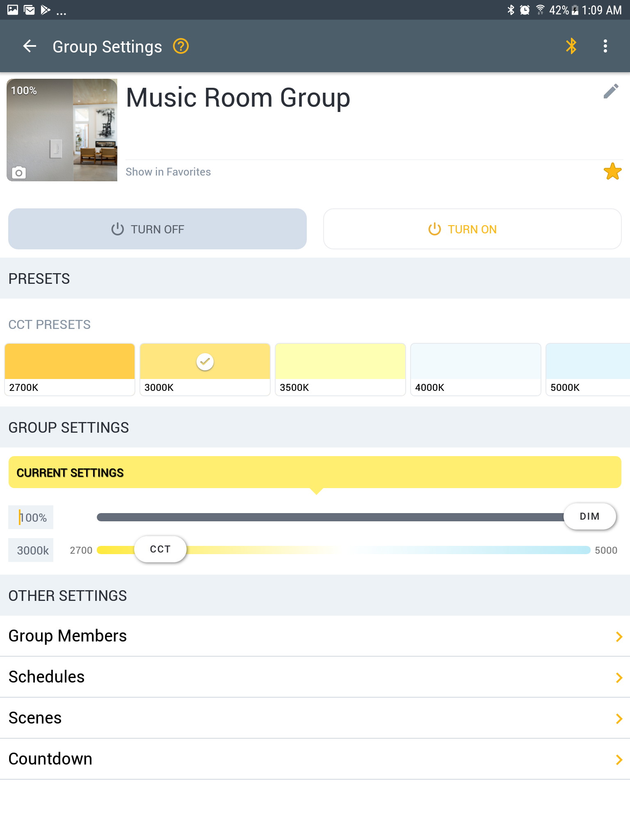The height and width of the screenshot is (840, 630).
Task: Edit group name with pencil icon
Action: (x=611, y=91)
